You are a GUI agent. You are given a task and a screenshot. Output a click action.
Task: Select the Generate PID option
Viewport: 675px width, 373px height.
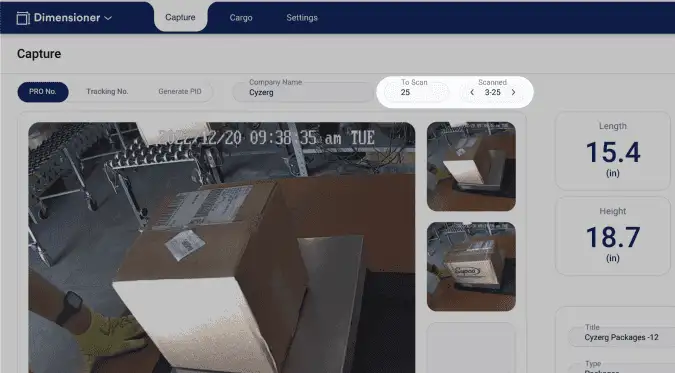[180, 91]
